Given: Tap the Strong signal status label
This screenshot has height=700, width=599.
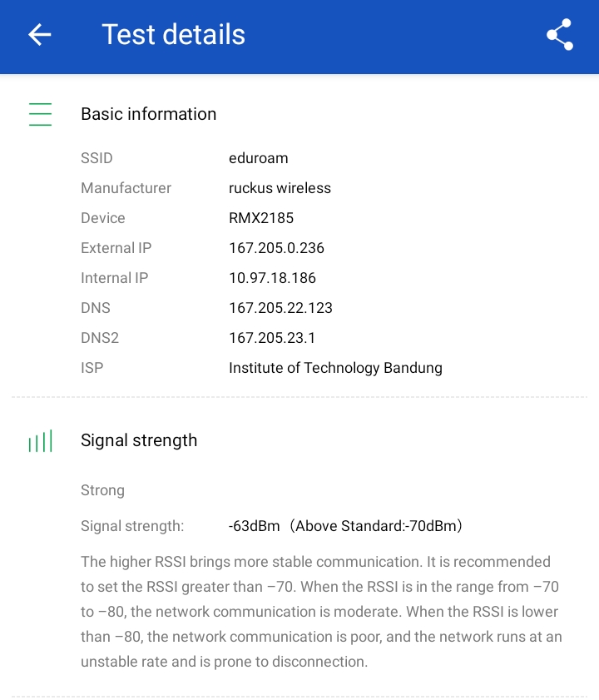Looking at the screenshot, I should (102, 490).
